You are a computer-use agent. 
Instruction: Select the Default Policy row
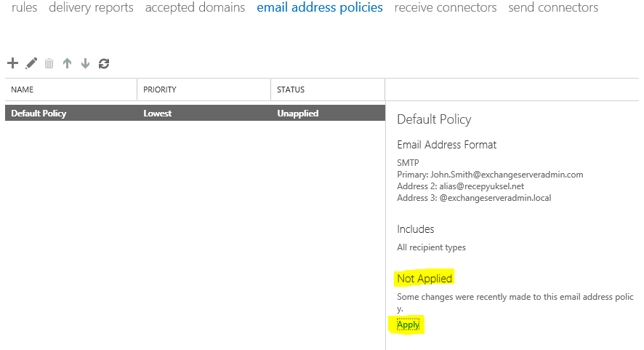(x=195, y=113)
